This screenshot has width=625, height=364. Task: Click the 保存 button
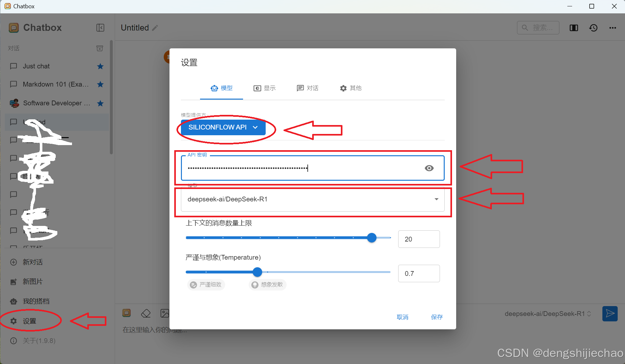coord(437,317)
